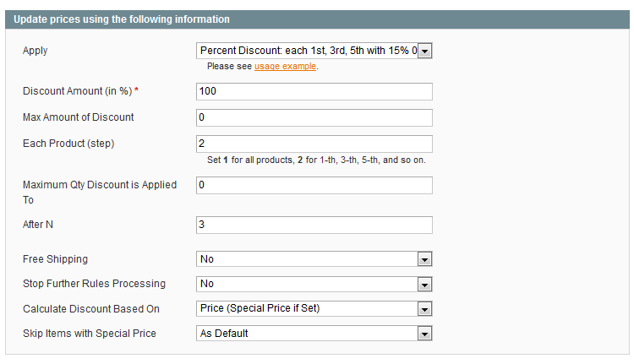Select the Each Product (step) input
634x364 pixels.
point(314,144)
